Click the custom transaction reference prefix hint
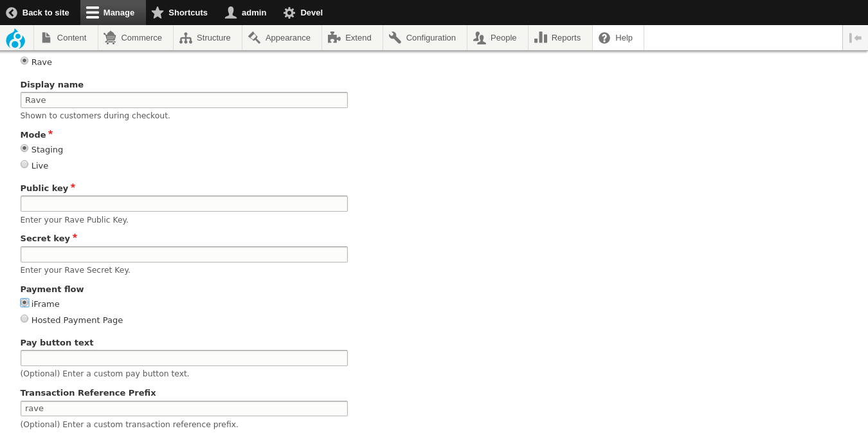This screenshot has width=868, height=433. [x=129, y=425]
